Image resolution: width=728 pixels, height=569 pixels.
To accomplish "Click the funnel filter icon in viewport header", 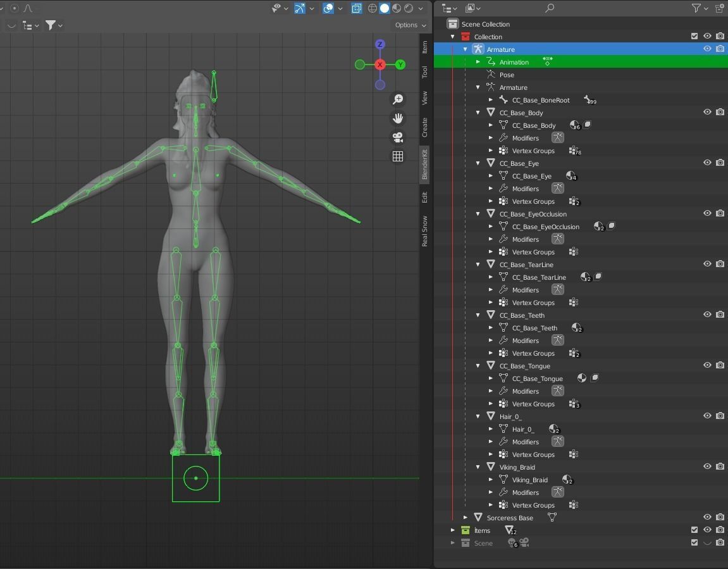I will click(x=51, y=25).
